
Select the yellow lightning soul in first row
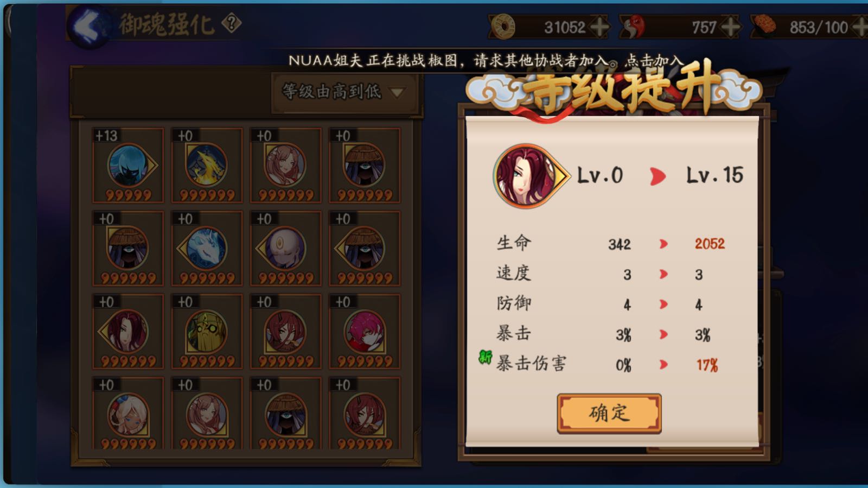(x=207, y=166)
